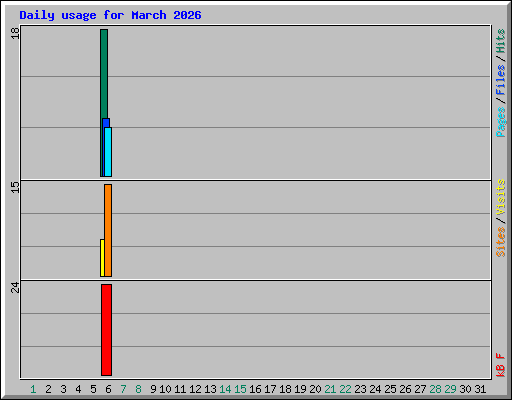Image resolution: width=512 pixels, height=400 pixels.
Task: Click day 31 on the x-axis
Action: point(480,389)
